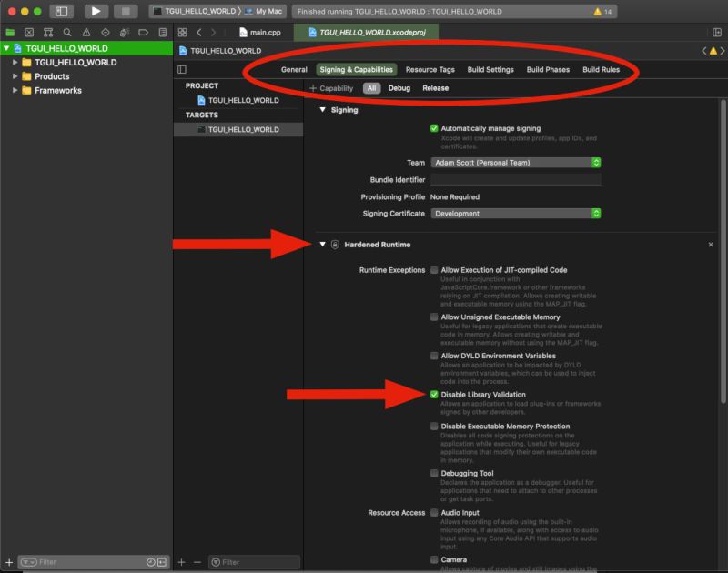Open the project navigator folder icon
Viewport: 728px width, 573px height.
click(x=10, y=32)
